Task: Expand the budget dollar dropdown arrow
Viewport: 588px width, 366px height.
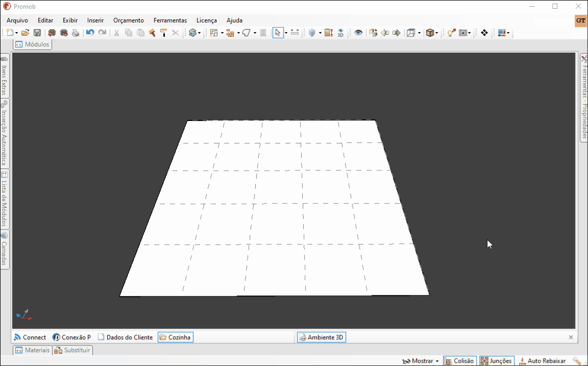Action: tap(199, 33)
